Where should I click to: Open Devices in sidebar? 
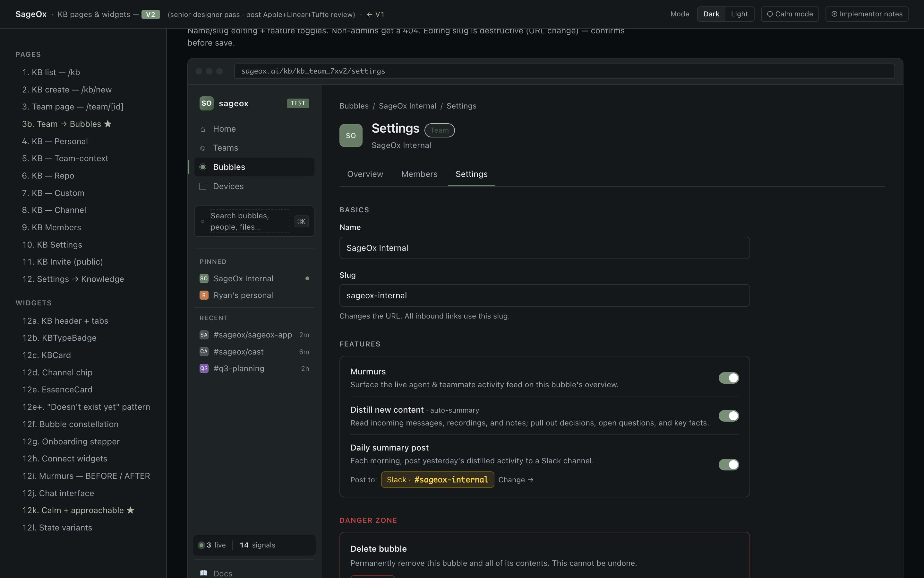tap(254, 186)
